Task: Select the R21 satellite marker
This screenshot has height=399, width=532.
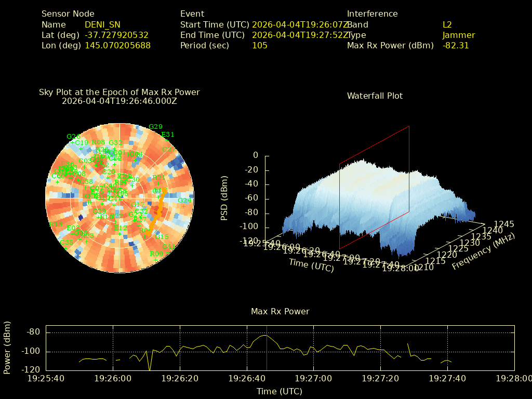Action: click(158, 177)
